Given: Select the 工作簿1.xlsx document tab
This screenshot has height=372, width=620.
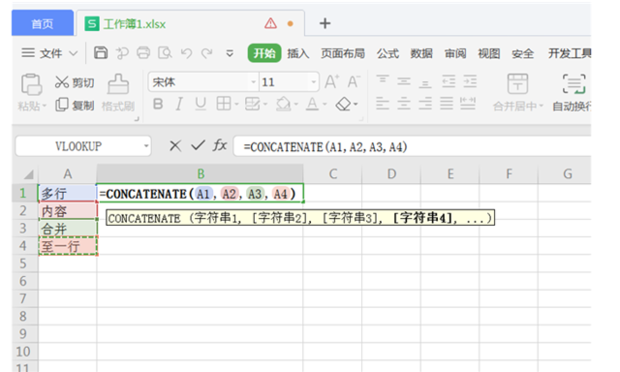Looking at the screenshot, I should point(190,24).
